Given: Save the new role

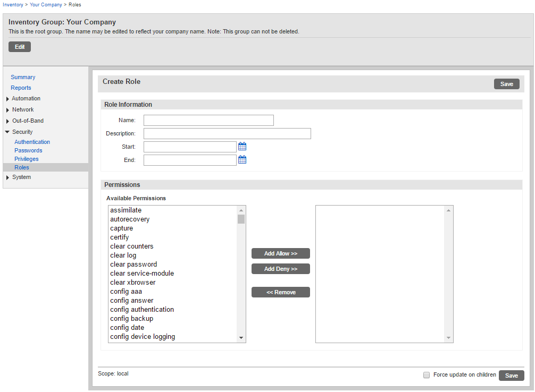Looking at the screenshot, I should [x=506, y=83].
